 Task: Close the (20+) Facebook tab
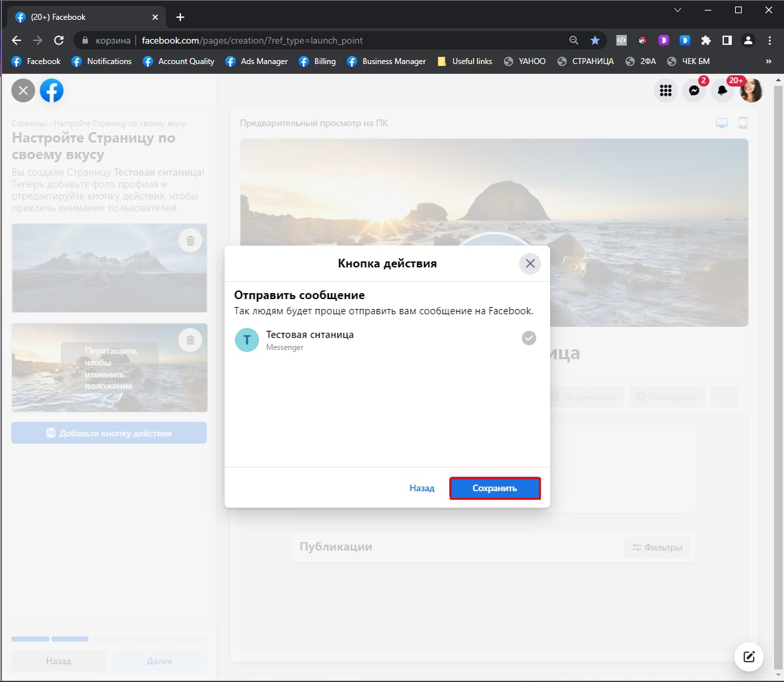(155, 17)
